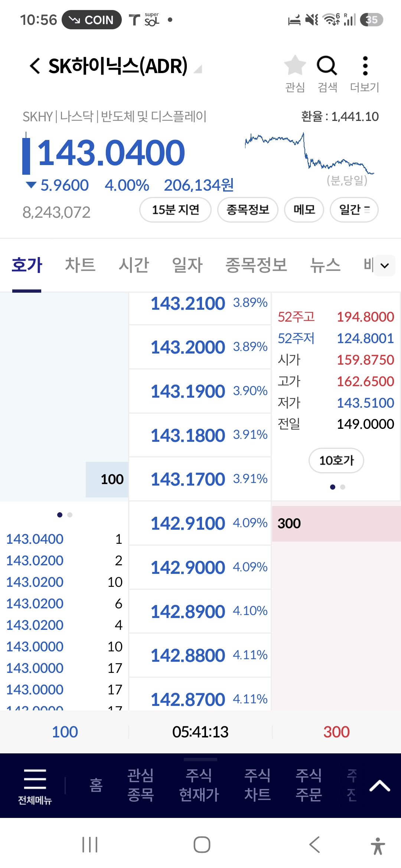Tap the 52주저 value 124.8001
The width and height of the screenshot is (401, 868).
pyautogui.click(x=365, y=338)
